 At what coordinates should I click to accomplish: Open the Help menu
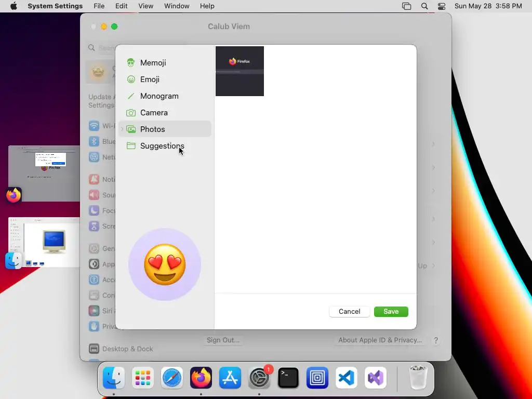(x=207, y=6)
